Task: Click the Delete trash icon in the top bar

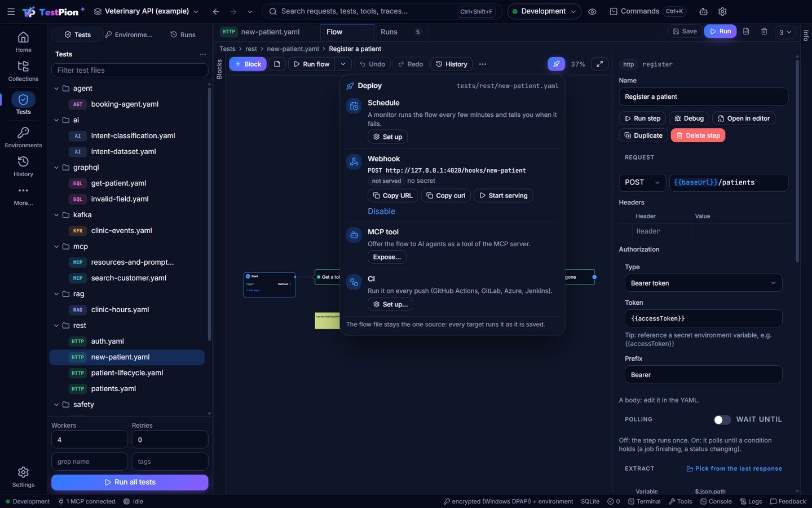Action: point(764,32)
